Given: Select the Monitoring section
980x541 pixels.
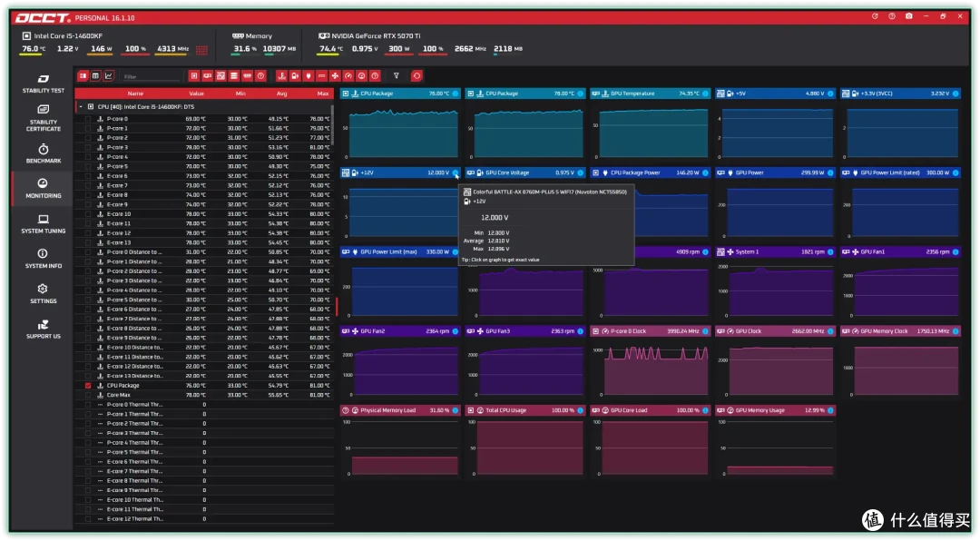Looking at the screenshot, I should [44, 188].
